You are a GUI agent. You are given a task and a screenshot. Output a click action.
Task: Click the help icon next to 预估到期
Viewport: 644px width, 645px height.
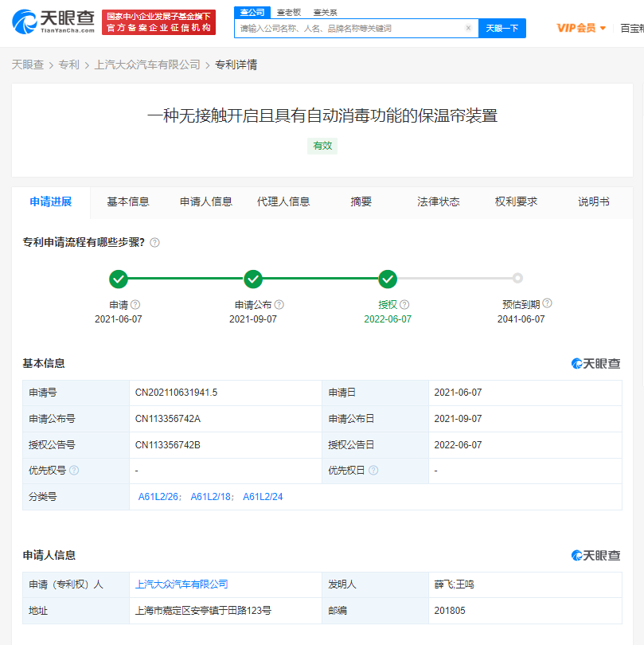click(x=547, y=303)
